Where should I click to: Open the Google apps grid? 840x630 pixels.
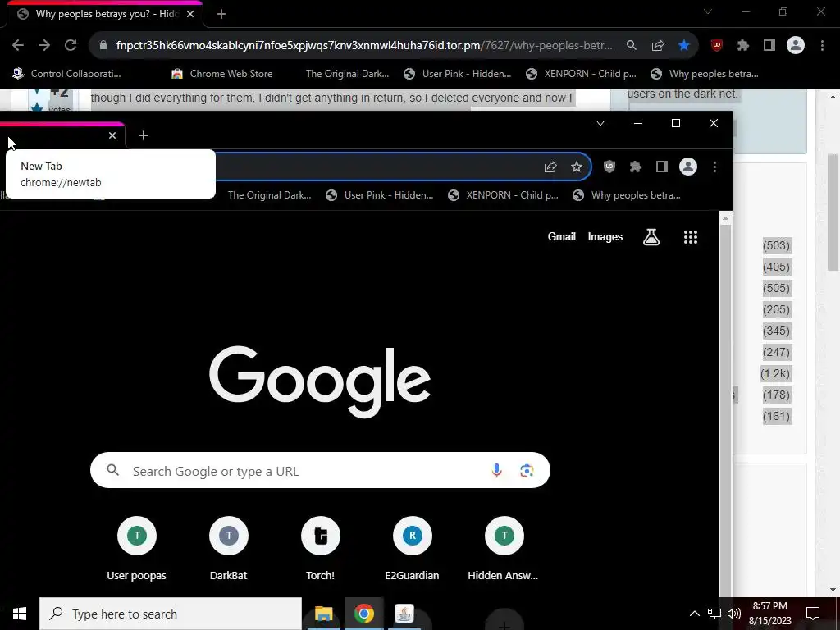click(x=691, y=237)
